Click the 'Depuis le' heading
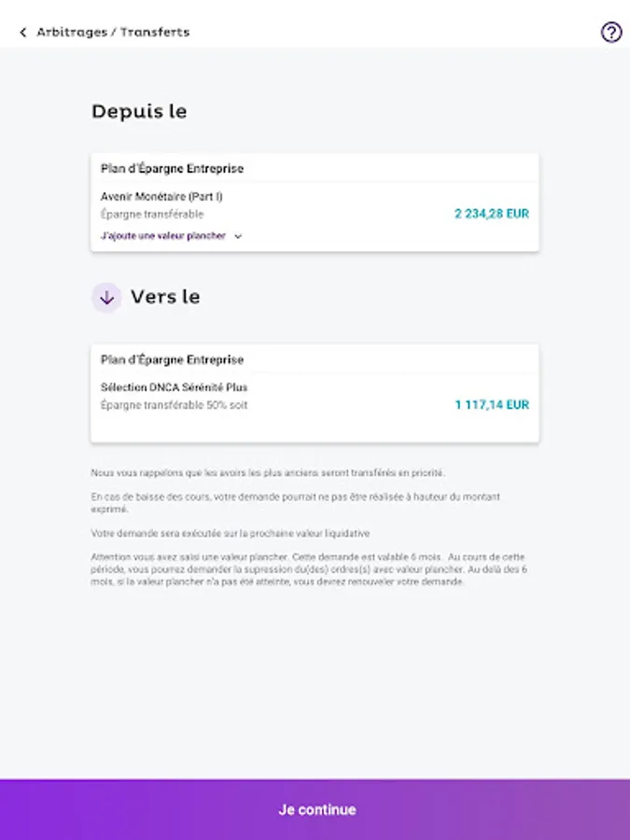The height and width of the screenshot is (840, 630). [139, 112]
